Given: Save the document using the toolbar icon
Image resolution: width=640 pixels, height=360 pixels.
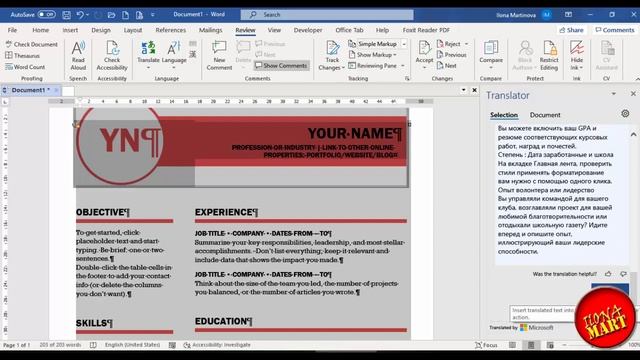Looking at the screenshot, I should pos(67,15).
